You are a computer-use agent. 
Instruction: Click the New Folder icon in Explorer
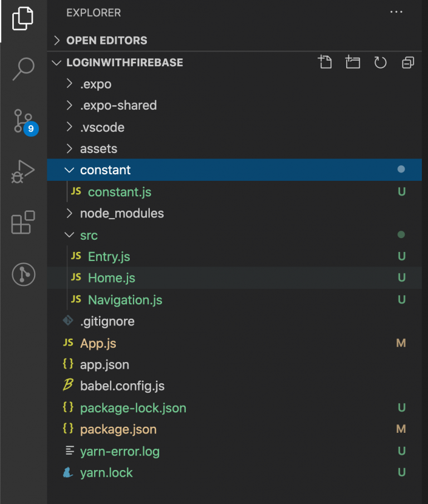click(352, 62)
